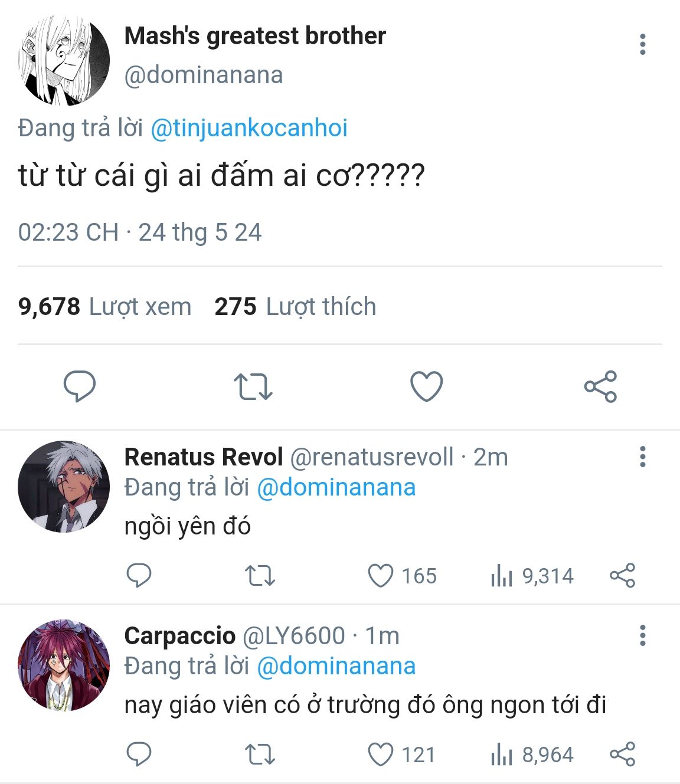View analytics 9,314 on Renatus Revol's reply
The height and width of the screenshot is (784, 680).
click(x=532, y=576)
